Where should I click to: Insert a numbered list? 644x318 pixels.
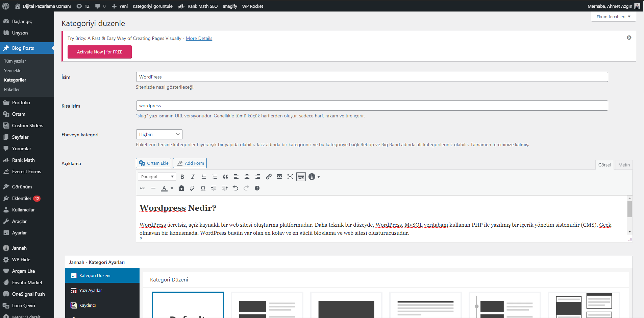click(x=215, y=177)
